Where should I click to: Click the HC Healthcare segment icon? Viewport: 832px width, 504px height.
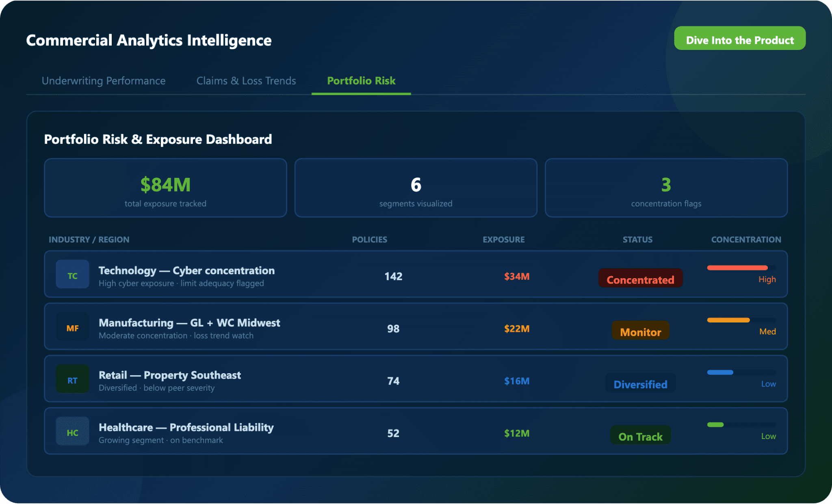click(72, 432)
